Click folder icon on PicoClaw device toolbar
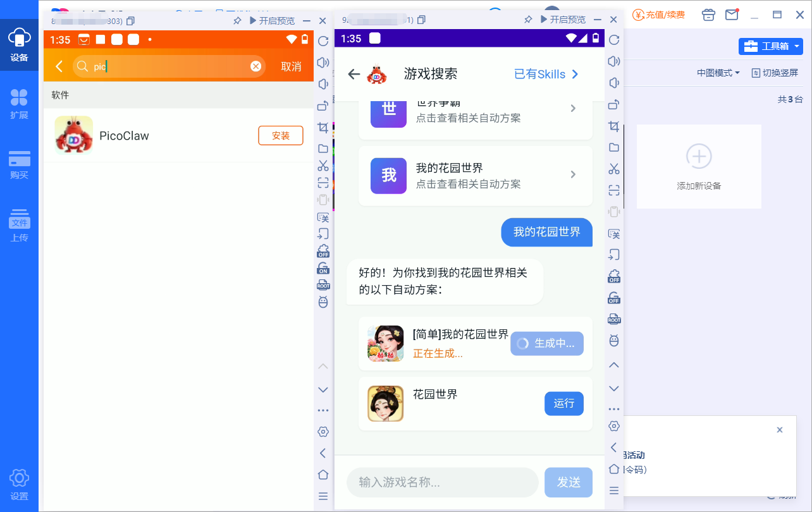 click(323, 149)
